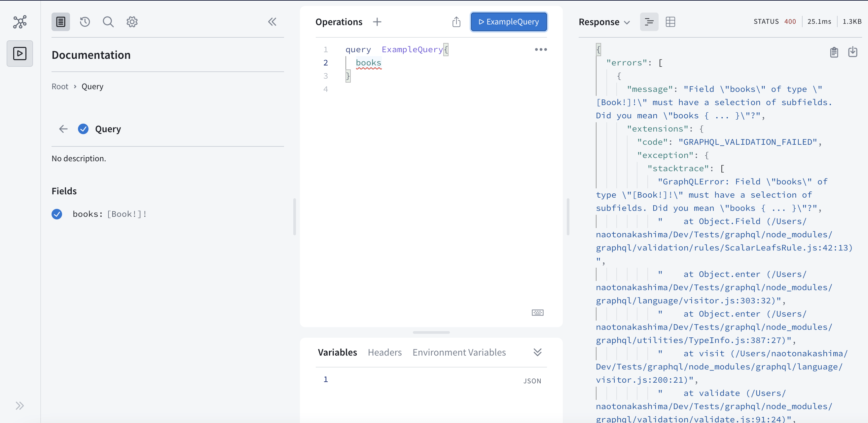Add a new operation tab with plus
Image resolution: width=868 pixels, height=423 pixels.
[x=377, y=22]
